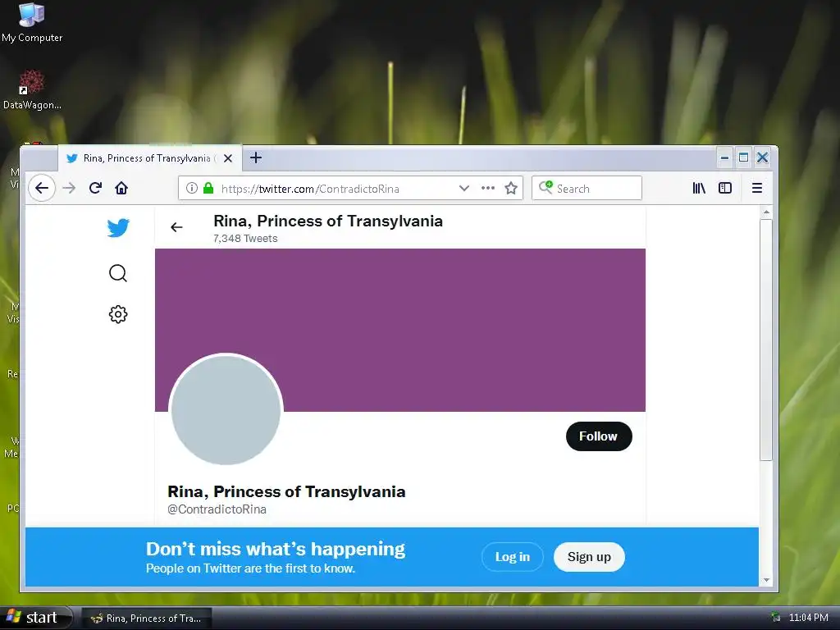Screen dimensions: 840x630
Task: Click Firefox forward navigation arrow
Action: [69, 188]
